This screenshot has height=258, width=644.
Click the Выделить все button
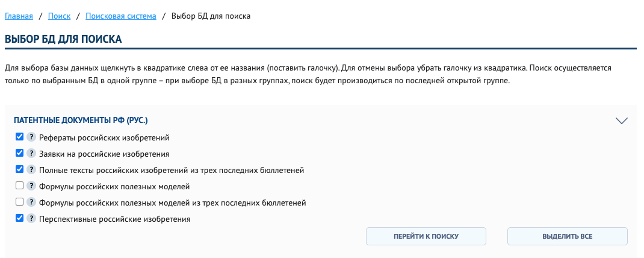pyautogui.click(x=567, y=236)
